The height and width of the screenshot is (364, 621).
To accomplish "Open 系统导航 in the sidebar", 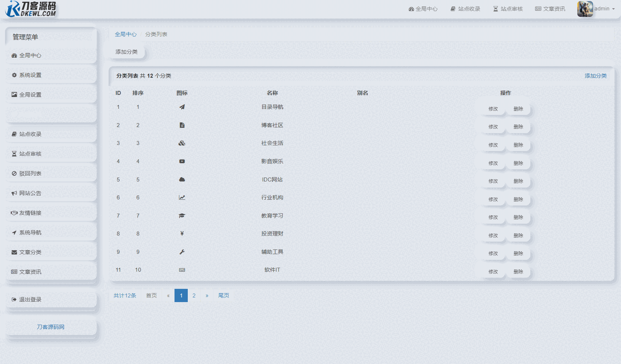I will tap(51, 233).
